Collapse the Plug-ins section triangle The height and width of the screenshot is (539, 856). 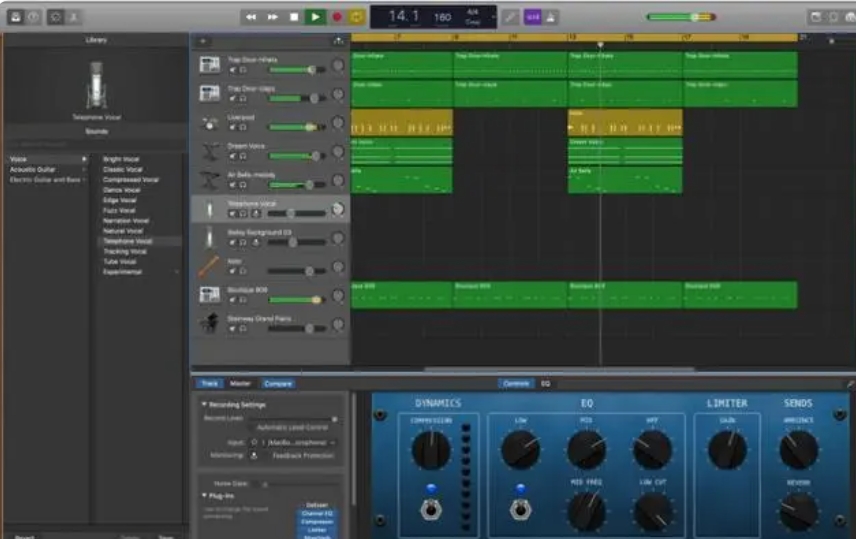pos(204,495)
